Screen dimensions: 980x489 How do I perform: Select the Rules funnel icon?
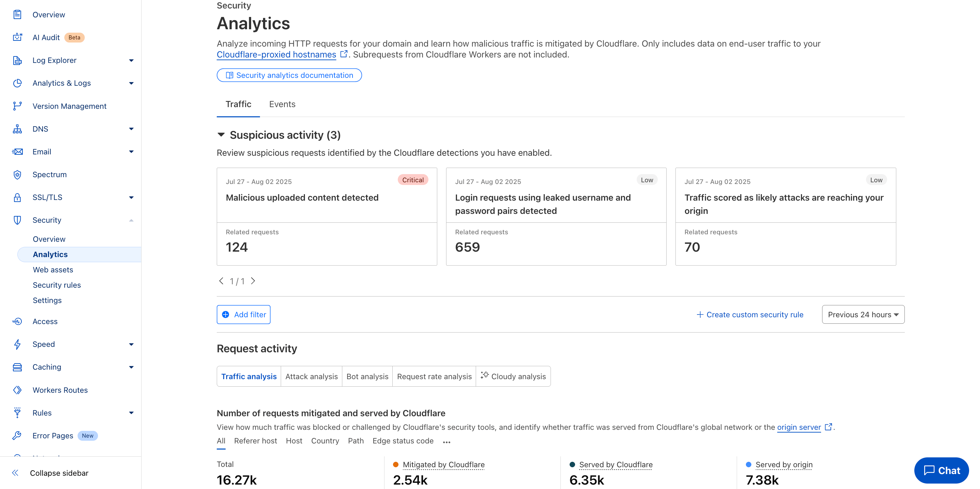(x=17, y=412)
